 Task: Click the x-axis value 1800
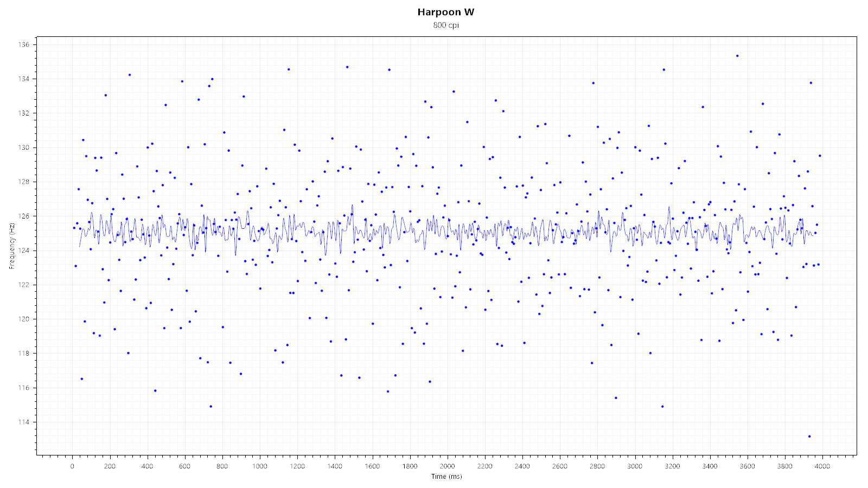pyautogui.click(x=410, y=466)
